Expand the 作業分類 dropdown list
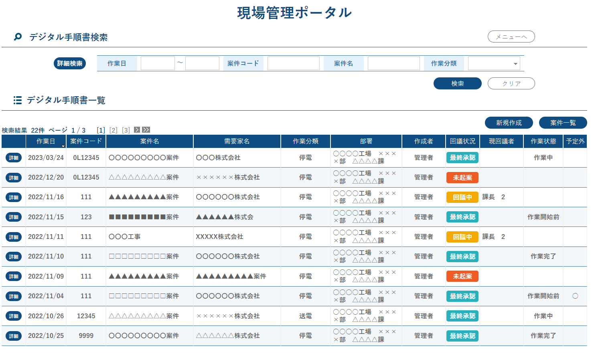The image size is (592, 364). tap(515, 64)
